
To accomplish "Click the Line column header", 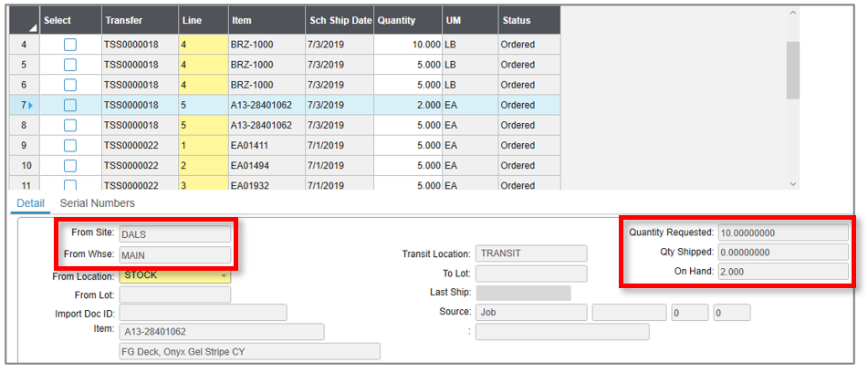I will tap(204, 20).
